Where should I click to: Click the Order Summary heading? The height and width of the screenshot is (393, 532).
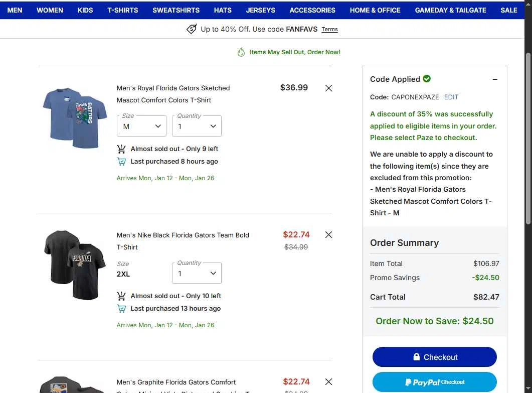[405, 243]
